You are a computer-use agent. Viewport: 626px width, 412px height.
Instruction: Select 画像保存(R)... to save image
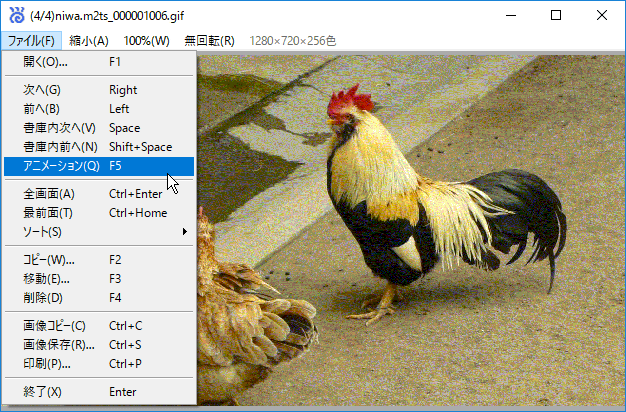pos(58,345)
